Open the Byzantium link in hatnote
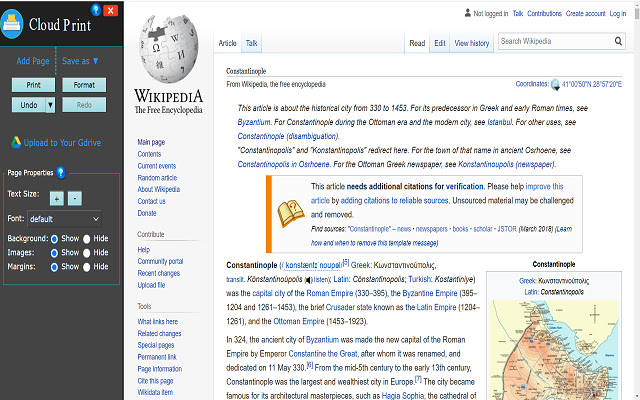Image resolution: width=640 pixels, height=400 pixels. click(x=253, y=122)
